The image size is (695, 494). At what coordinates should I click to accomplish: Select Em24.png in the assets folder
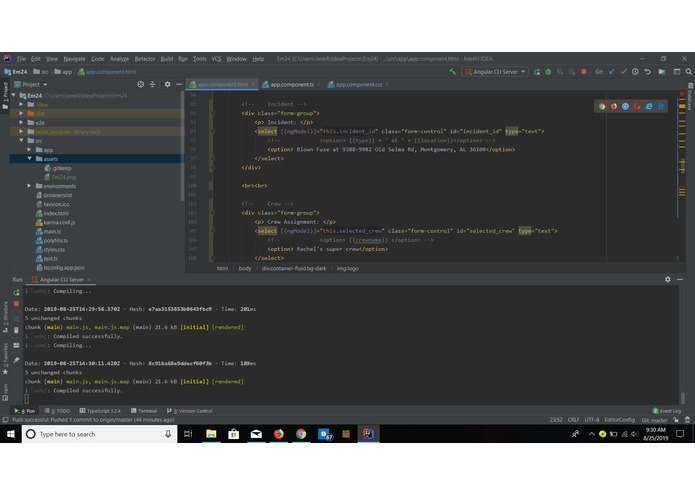[63, 177]
